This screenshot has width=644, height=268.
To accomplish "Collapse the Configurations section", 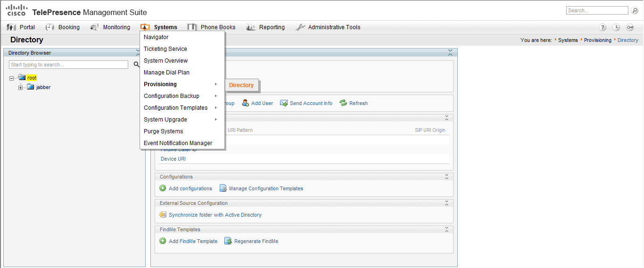I will (446, 177).
